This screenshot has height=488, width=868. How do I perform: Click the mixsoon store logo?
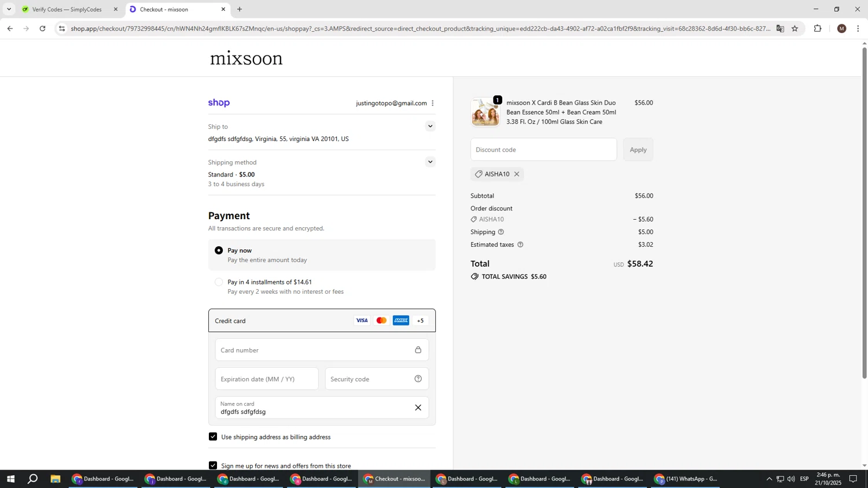tap(247, 58)
